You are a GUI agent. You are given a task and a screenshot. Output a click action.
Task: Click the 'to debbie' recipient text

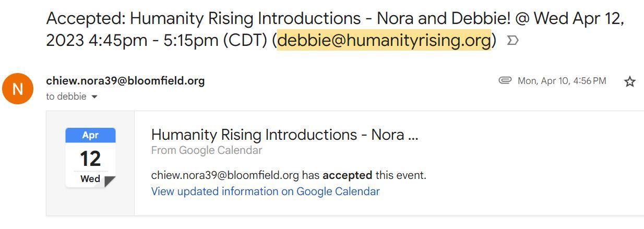(66, 97)
